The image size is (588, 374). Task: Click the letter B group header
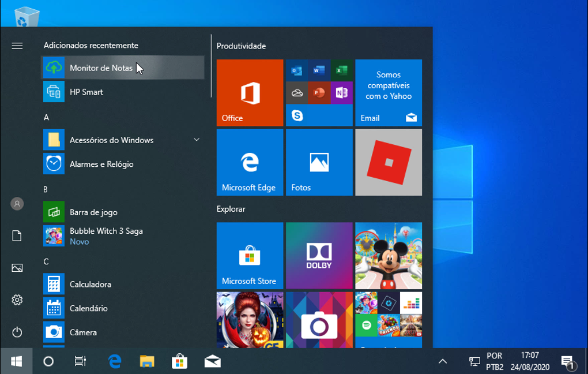[x=46, y=190]
